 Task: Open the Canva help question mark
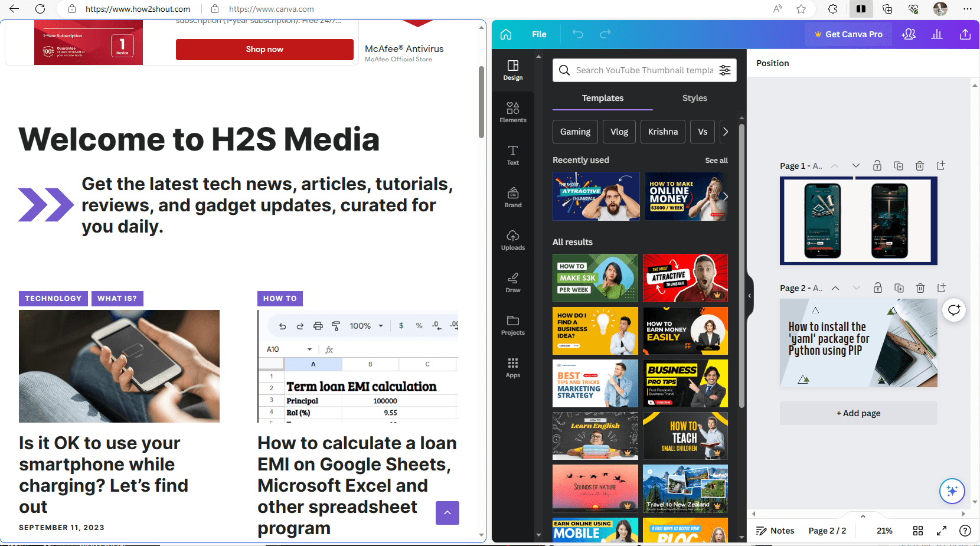pos(965,531)
